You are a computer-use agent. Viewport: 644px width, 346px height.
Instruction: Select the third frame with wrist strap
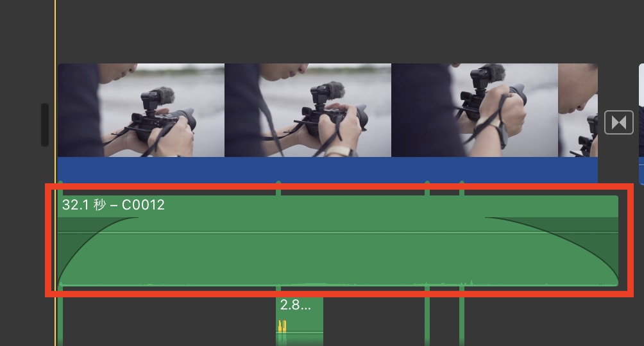click(475, 110)
